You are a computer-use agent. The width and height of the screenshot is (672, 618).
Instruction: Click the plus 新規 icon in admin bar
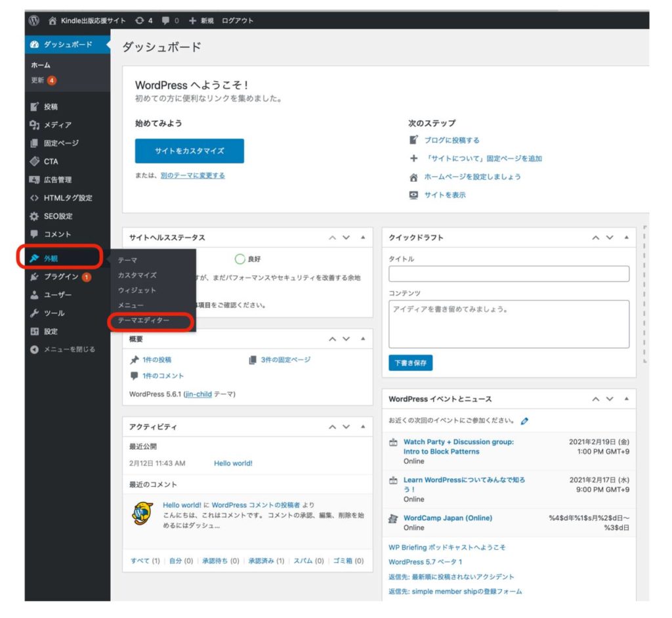(192, 20)
